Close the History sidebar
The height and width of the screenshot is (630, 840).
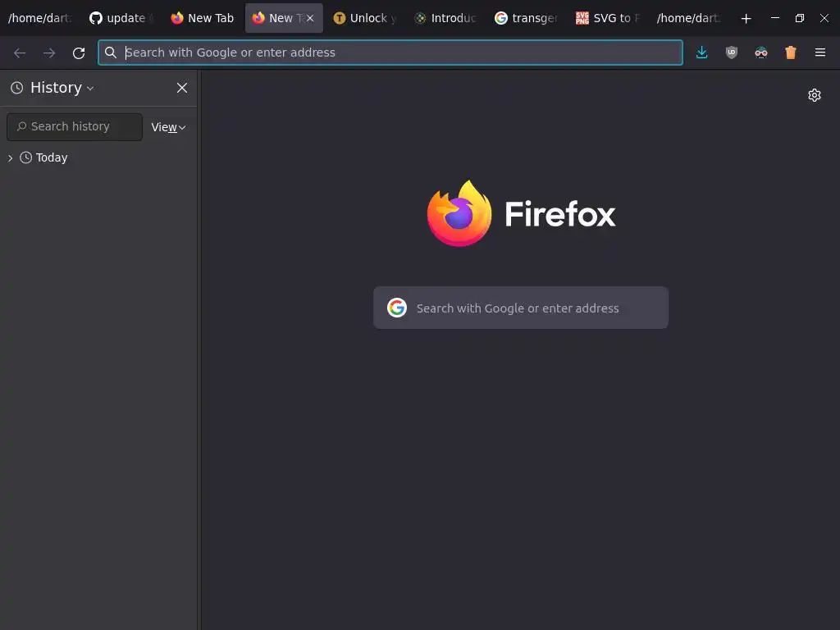pyautogui.click(x=182, y=88)
